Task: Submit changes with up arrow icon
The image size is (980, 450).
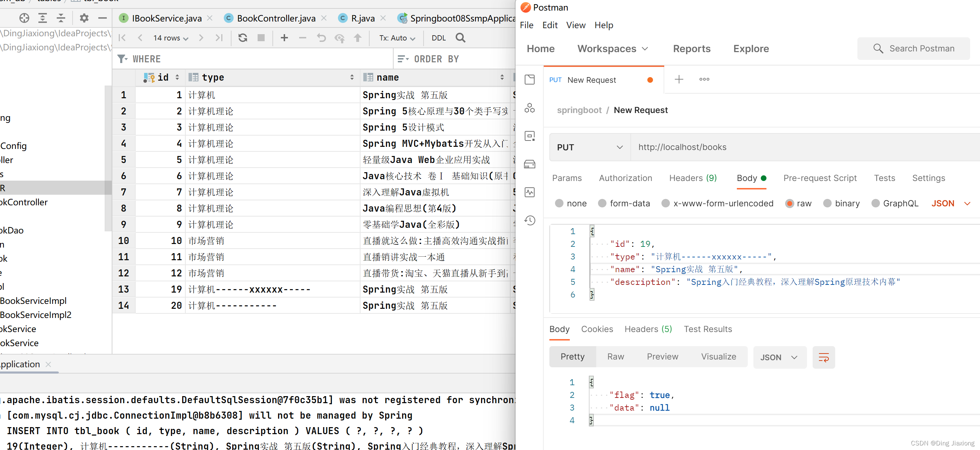Action: pos(358,38)
